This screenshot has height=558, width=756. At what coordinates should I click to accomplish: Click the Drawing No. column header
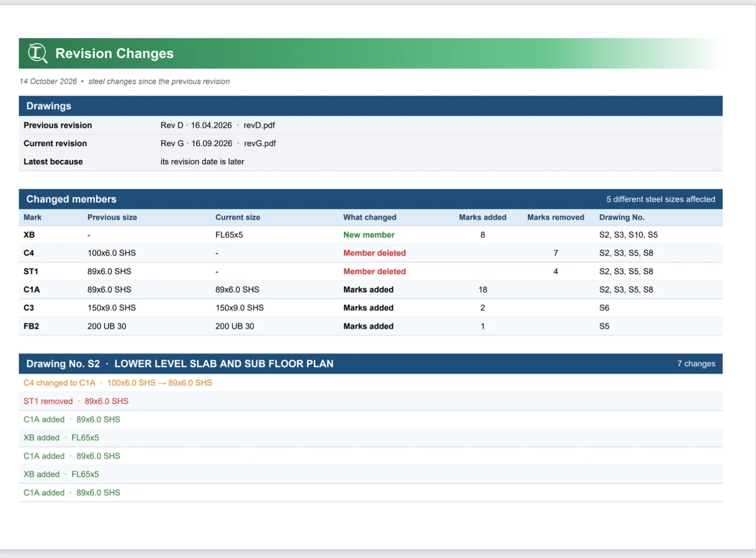click(x=622, y=217)
